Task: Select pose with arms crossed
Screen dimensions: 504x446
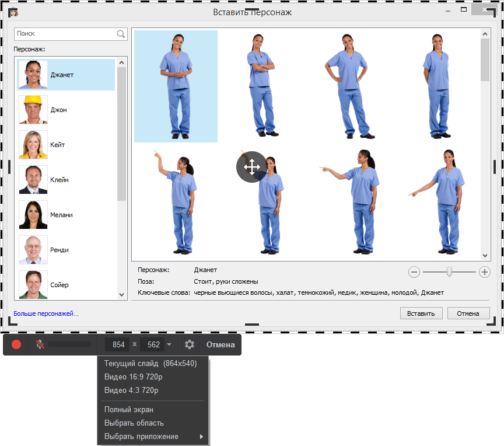Action: tap(262, 86)
